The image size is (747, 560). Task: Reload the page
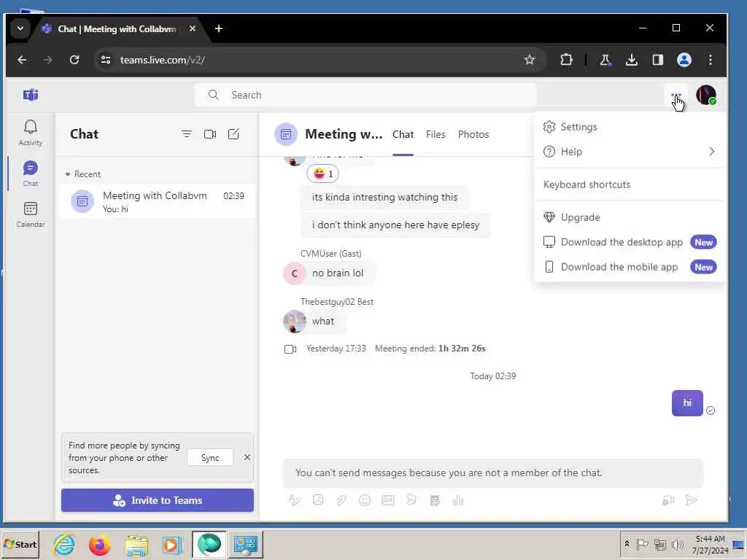pos(74,60)
